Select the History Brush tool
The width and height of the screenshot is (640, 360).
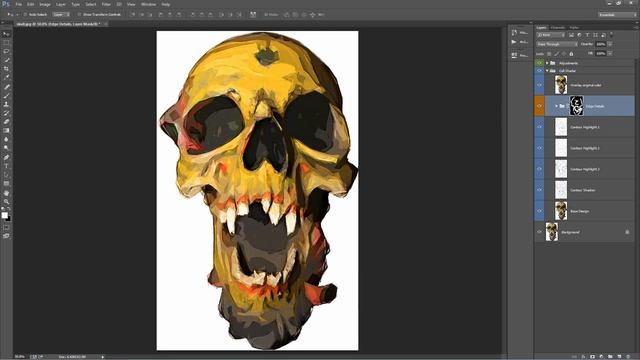click(x=6, y=113)
